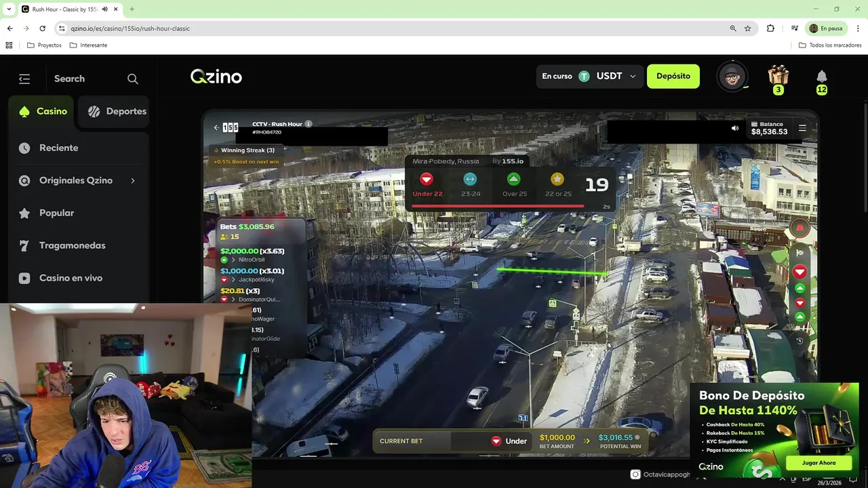868x488 pixels.
Task: Click the Bono De Depósito banner
Action: 774,430
